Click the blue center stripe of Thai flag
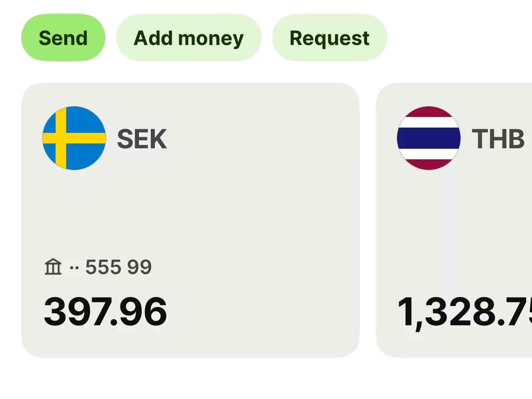 pos(428,138)
